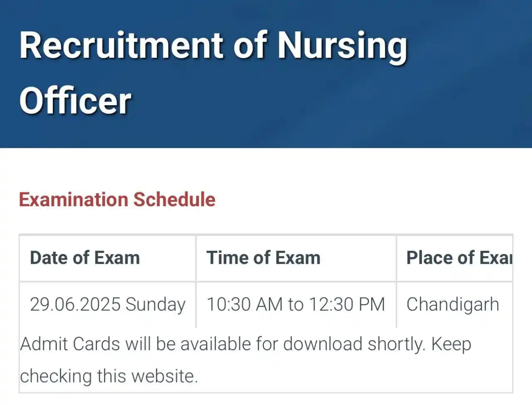
Task: Click the 29.06.2025 date in table
Action: click(x=75, y=304)
